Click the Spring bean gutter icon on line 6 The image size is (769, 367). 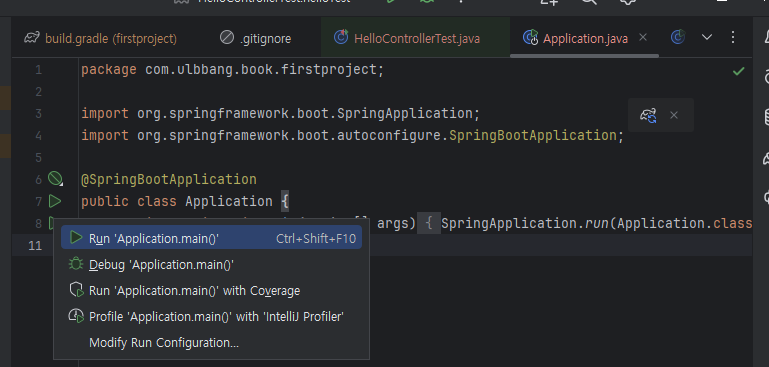point(55,179)
